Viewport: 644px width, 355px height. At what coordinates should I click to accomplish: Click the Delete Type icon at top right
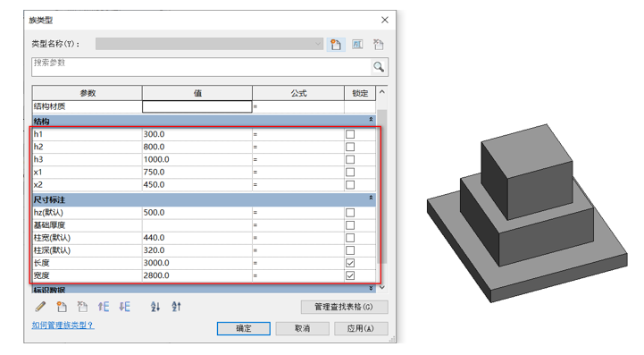pos(378,44)
